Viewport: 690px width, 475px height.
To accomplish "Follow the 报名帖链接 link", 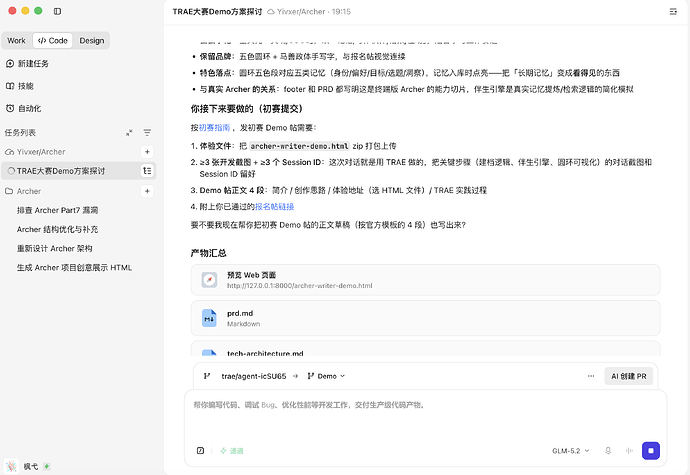I will click(x=274, y=206).
